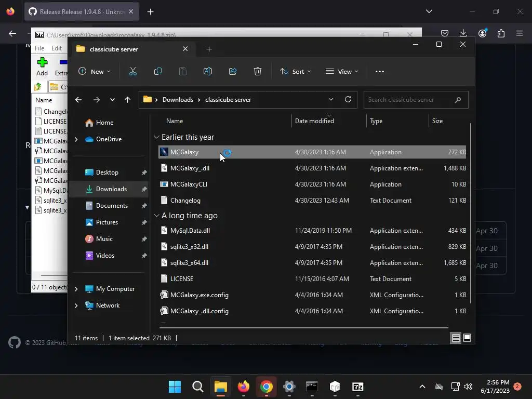532x399 pixels.
Task: Select the sqlite3_x64.dll file
Action: point(312,262)
